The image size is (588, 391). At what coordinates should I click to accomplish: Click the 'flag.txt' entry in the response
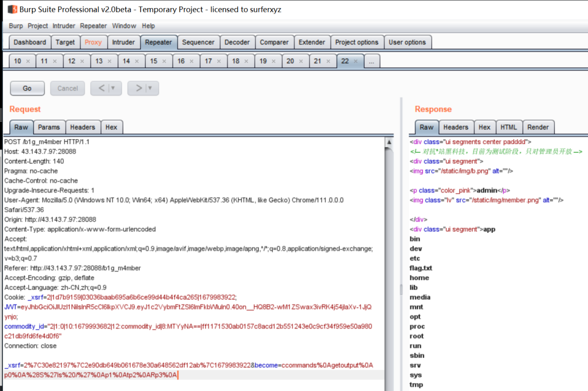pos(421,268)
